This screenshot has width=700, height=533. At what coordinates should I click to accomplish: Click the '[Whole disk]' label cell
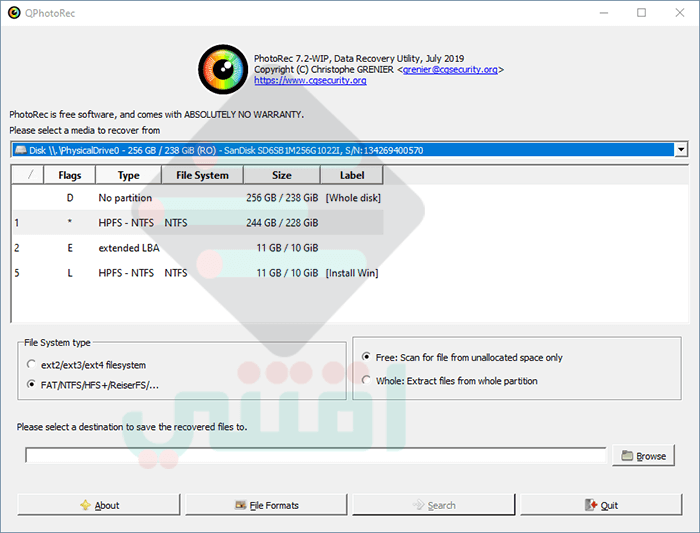[x=353, y=198]
